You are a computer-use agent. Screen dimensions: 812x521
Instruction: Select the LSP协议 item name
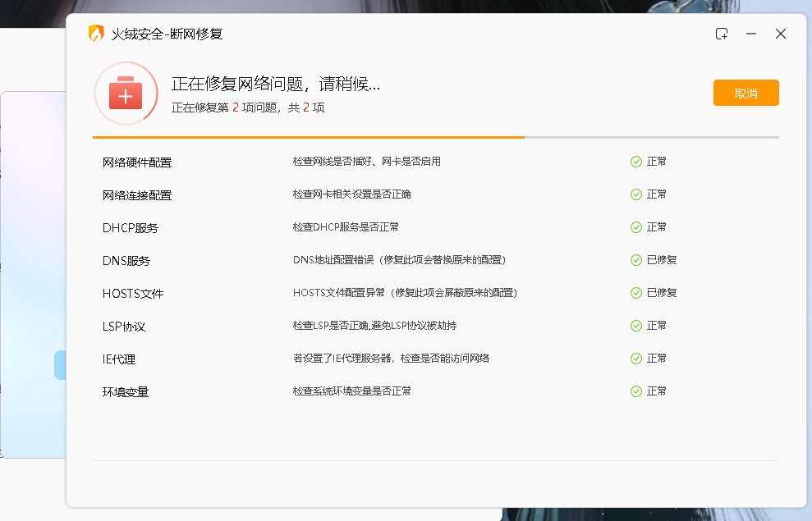click(124, 327)
